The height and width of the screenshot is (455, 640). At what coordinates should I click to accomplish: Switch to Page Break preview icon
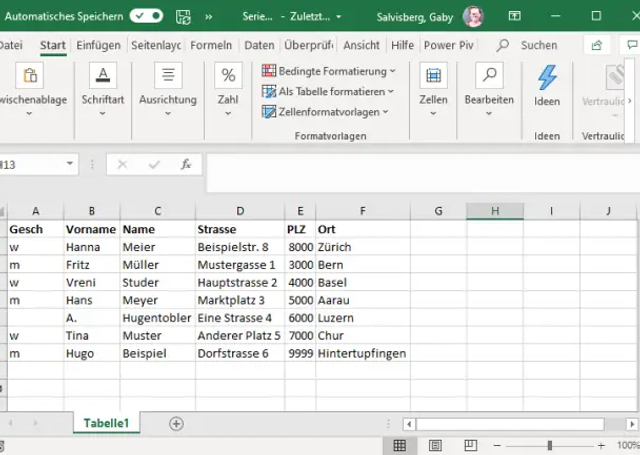click(470, 446)
